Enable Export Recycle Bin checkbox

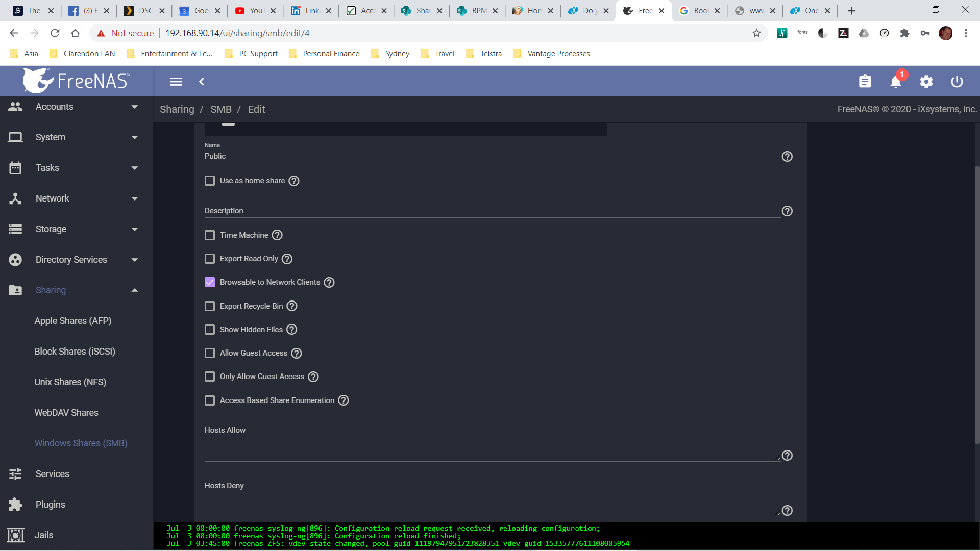pyautogui.click(x=210, y=306)
